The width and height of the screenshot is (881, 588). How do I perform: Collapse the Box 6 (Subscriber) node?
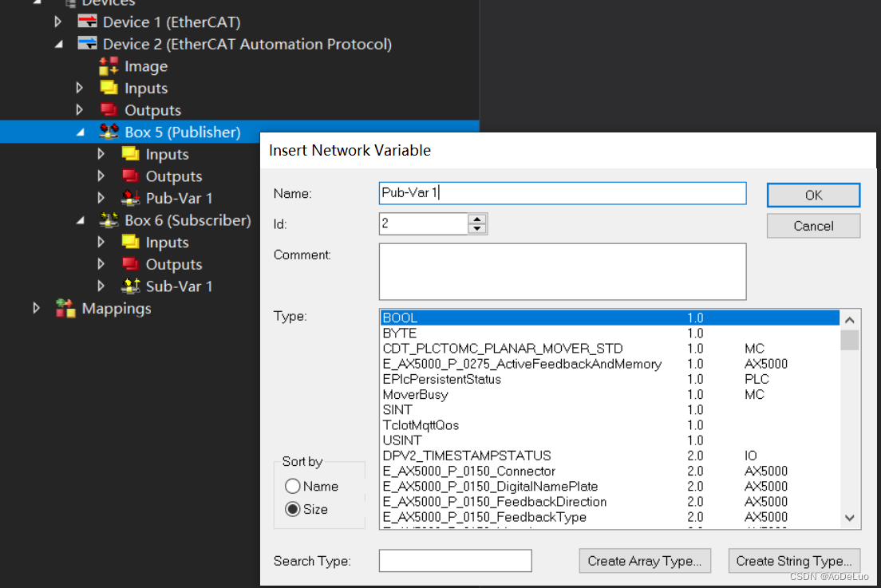tap(80, 219)
